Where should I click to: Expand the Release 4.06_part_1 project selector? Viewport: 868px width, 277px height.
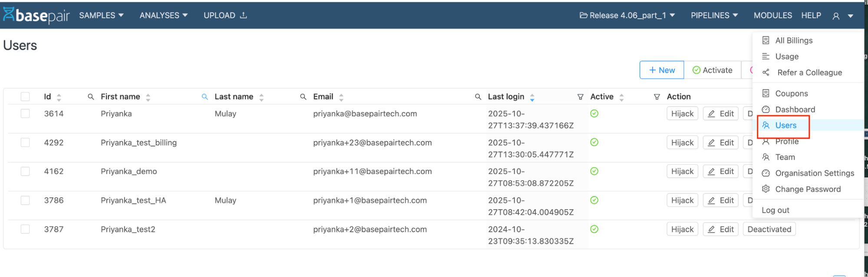627,15
